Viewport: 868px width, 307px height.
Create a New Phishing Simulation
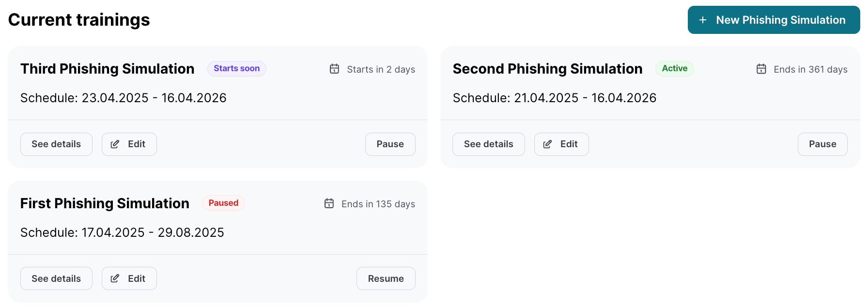(x=774, y=20)
